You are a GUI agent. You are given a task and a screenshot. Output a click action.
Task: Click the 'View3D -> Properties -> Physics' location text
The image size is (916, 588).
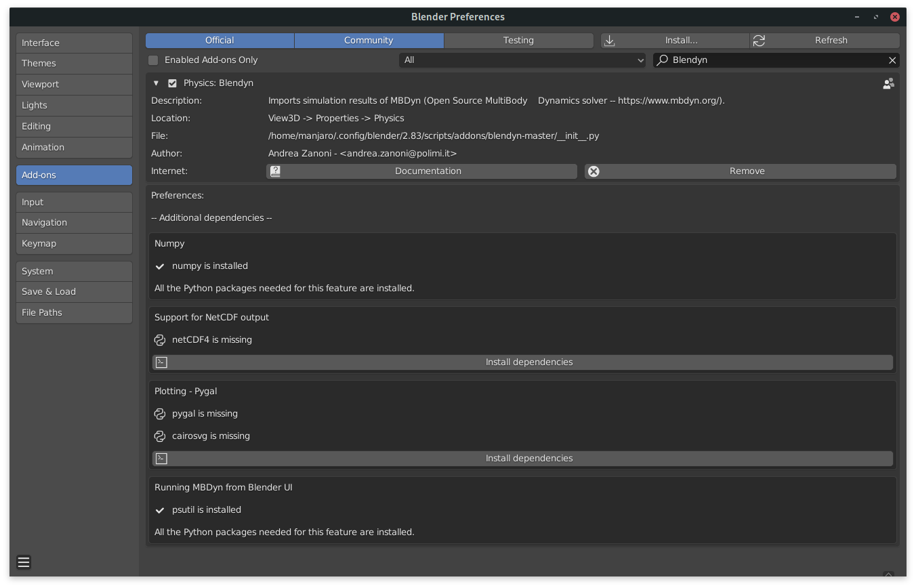[x=336, y=119]
